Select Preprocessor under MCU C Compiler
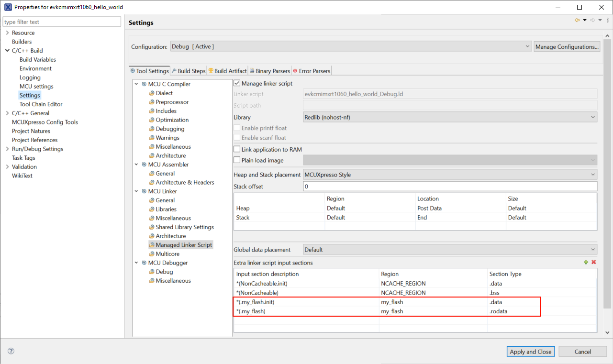613x364 pixels. tap(172, 102)
